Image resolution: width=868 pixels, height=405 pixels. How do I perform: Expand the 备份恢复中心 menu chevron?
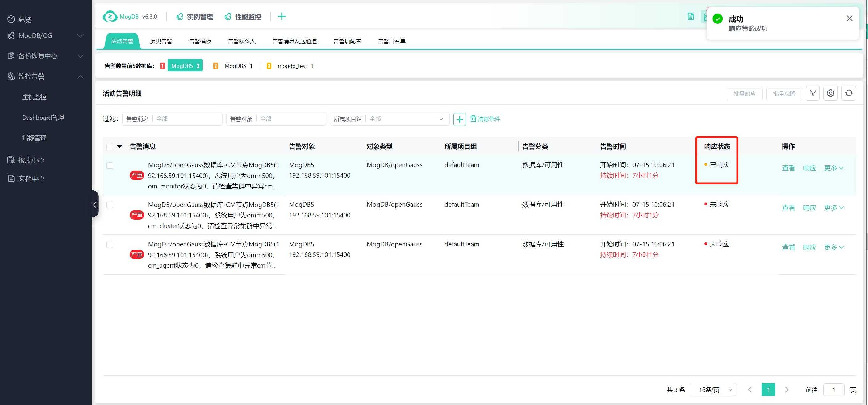click(81, 56)
